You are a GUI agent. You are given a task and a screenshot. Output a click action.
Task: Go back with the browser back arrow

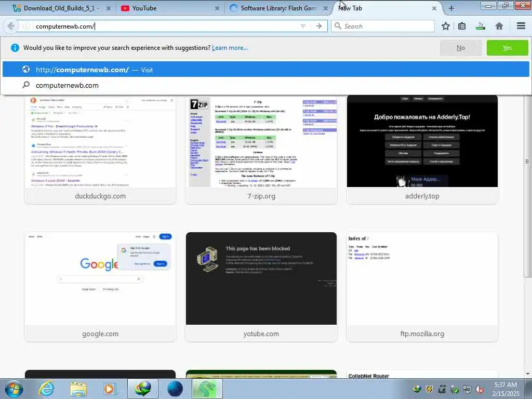click(x=11, y=26)
